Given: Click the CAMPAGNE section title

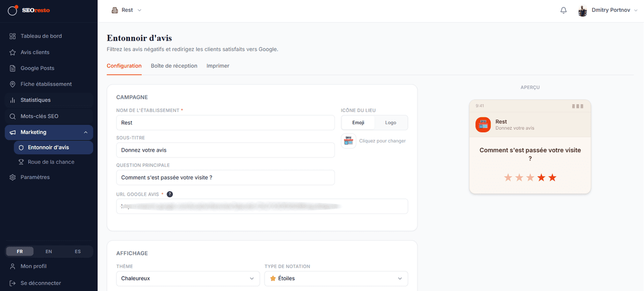Looking at the screenshot, I should [x=132, y=98].
